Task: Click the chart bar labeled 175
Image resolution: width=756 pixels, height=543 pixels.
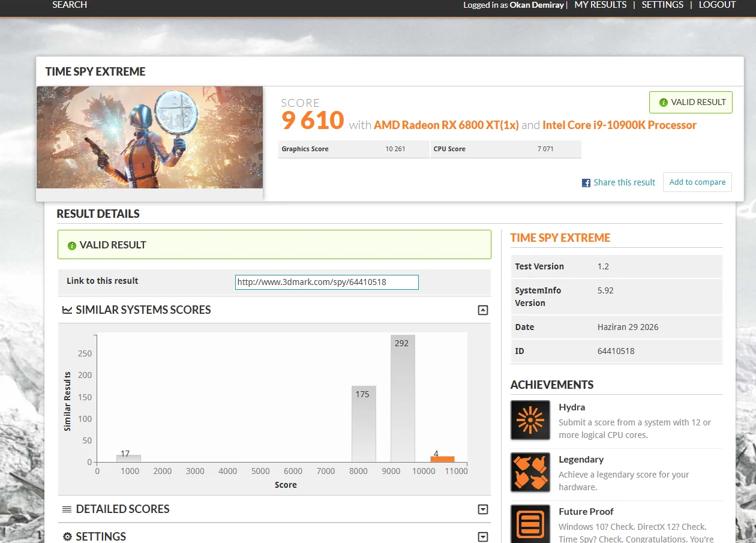Action: 364,424
